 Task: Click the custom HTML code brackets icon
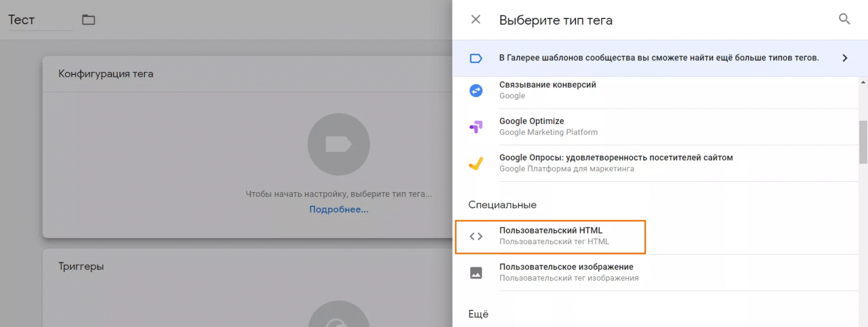click(476, 236)
